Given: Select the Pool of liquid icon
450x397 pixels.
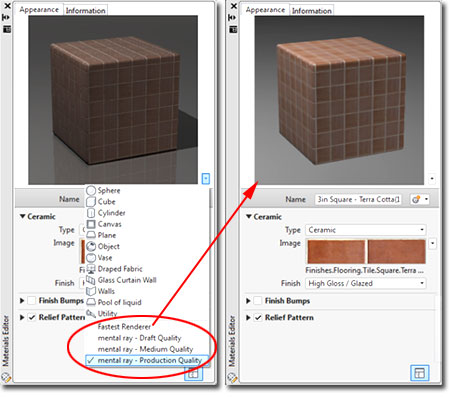Looking at the screenshot, I should (91, 302).
